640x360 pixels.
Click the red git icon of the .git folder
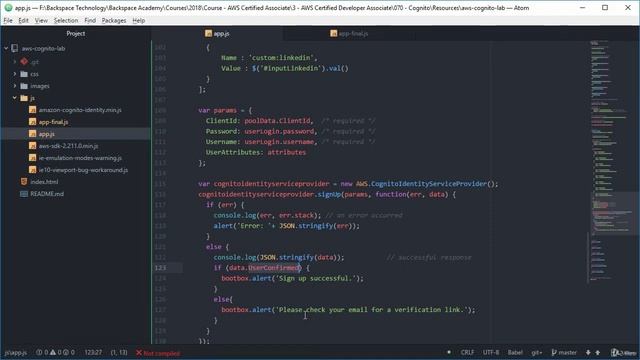pyautogui.click(x=24, y=62)
